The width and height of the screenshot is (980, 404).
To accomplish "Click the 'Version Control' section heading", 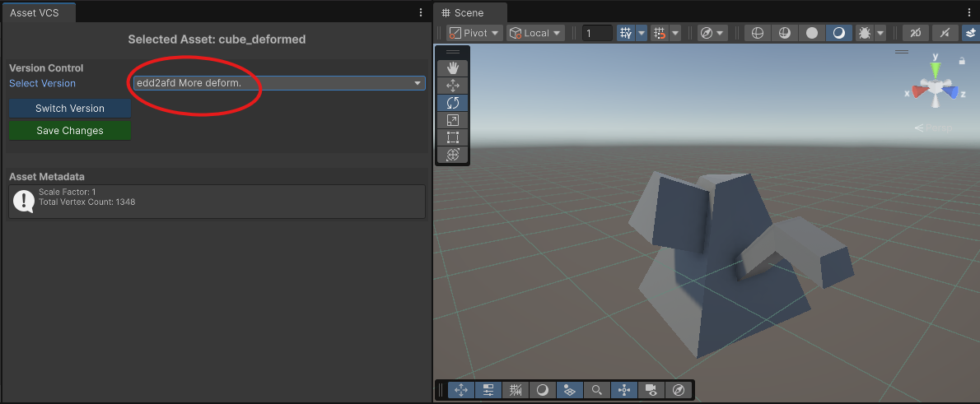I will coord(46,68).
